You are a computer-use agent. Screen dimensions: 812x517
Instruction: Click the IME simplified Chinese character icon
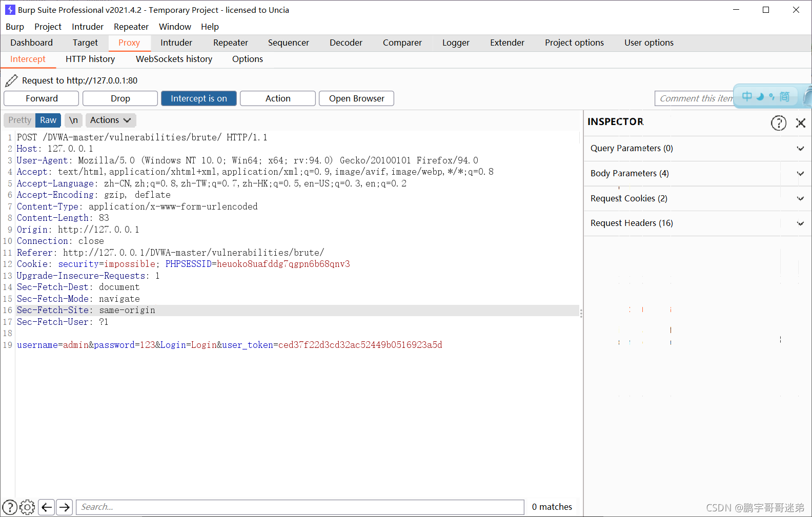pos(784,96)
